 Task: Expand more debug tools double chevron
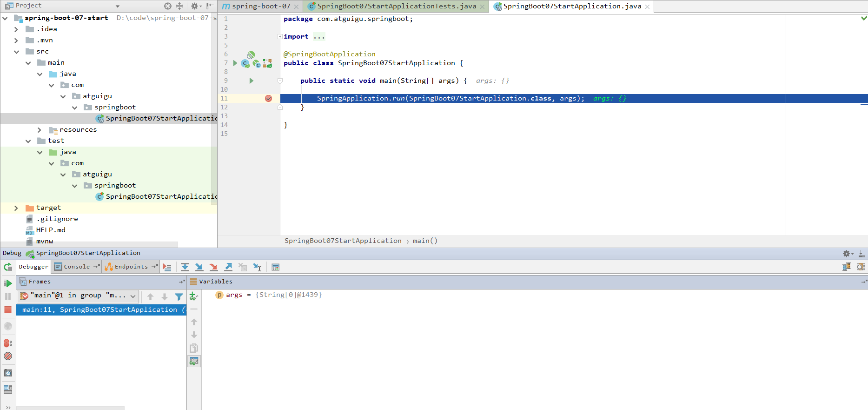pos(8,407)
